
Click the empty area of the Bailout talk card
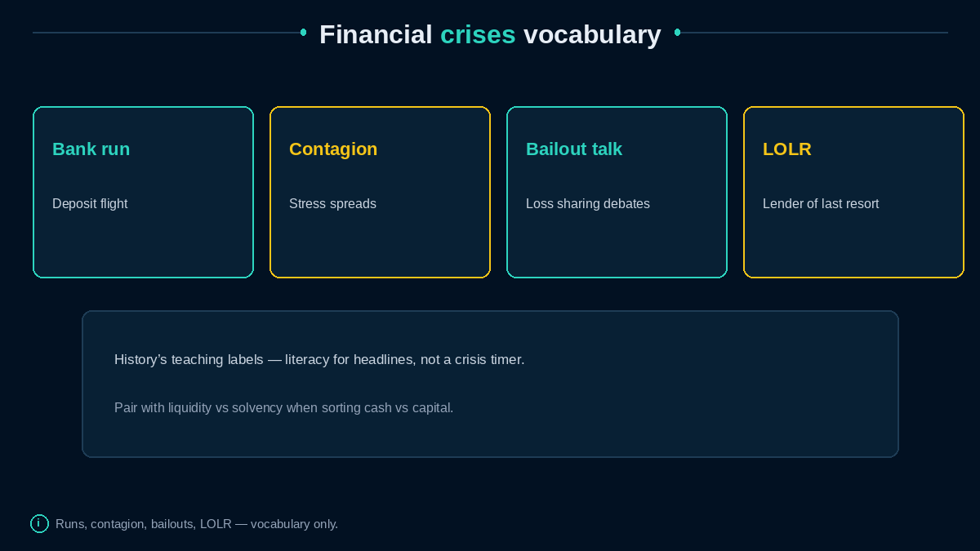pyautogui.click(x=617, y=245)
